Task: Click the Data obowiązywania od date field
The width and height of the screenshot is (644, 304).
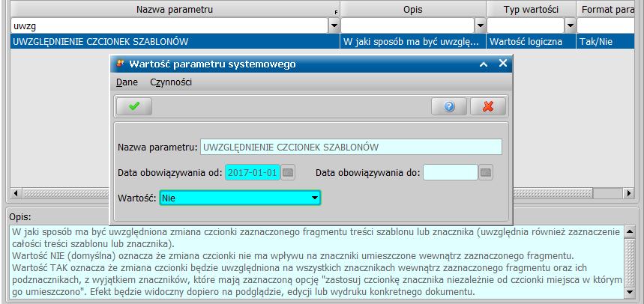Action: pyautogui.click(x=253, y=173)
